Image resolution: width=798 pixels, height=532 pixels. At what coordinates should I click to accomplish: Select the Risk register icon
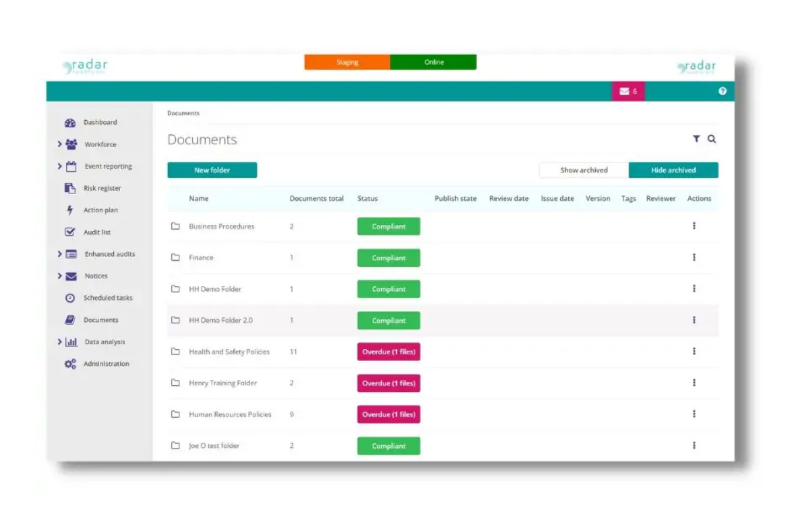click(70, 188)
